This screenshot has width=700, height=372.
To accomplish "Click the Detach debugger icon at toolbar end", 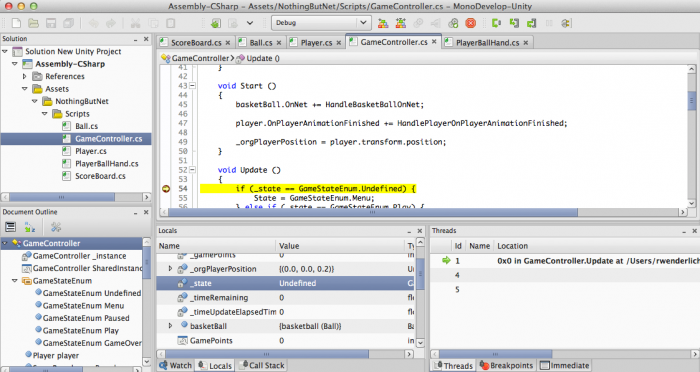I will click(x=566, y=23).
